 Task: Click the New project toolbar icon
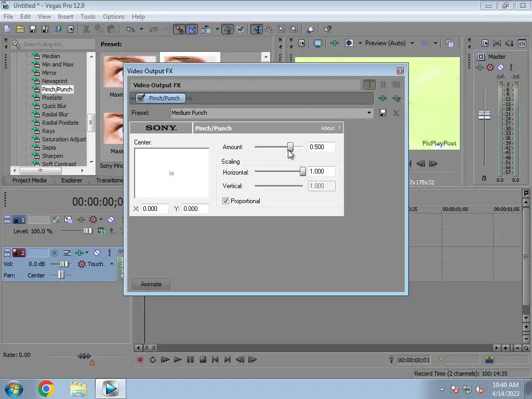coord(7,29)
